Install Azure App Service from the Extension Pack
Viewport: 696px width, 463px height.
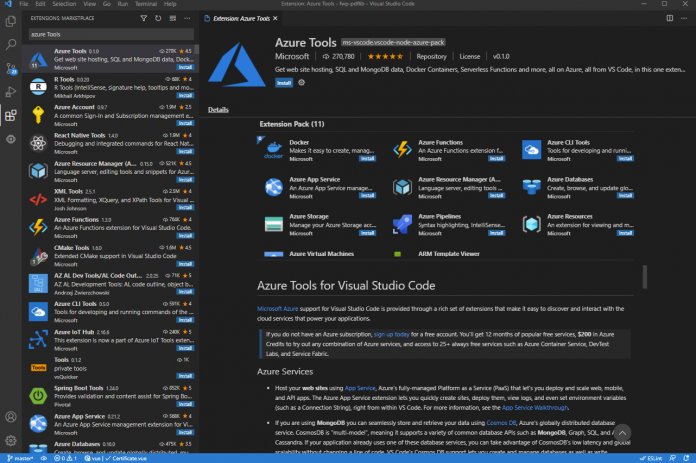pos(367,196)
